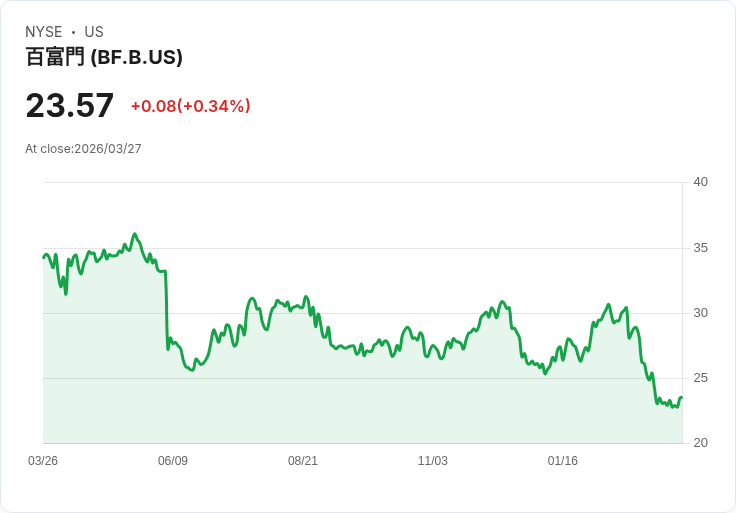
Task: Select the +0.08(+0.34%) price change text
Action: [190, 106]
